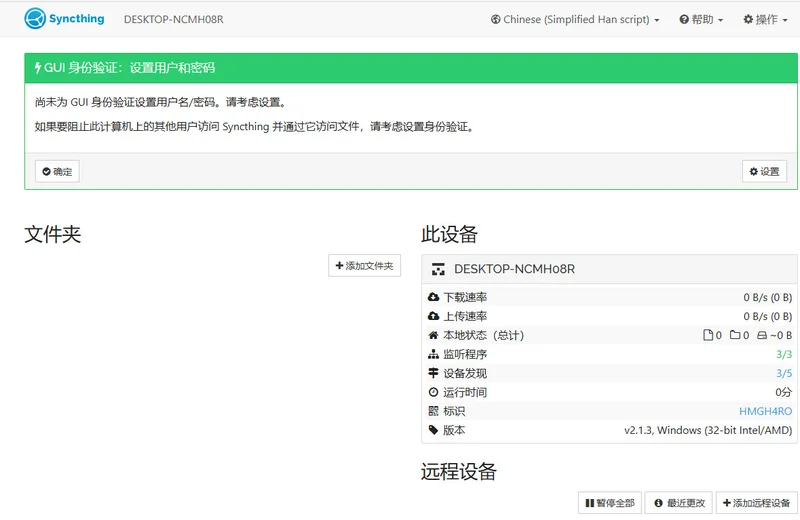Image resolution: width=800 pixels, height=520 pixels.
Task: Click the lightning icon in GUI notice header
Action: pyautogui.click(x=38, y=67)
